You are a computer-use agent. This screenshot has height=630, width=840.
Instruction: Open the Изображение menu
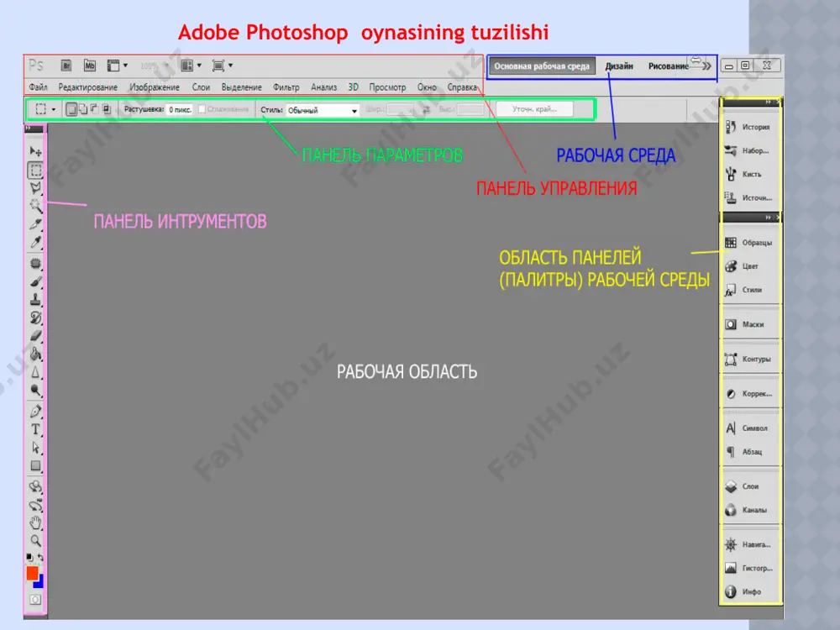[155, 87]
